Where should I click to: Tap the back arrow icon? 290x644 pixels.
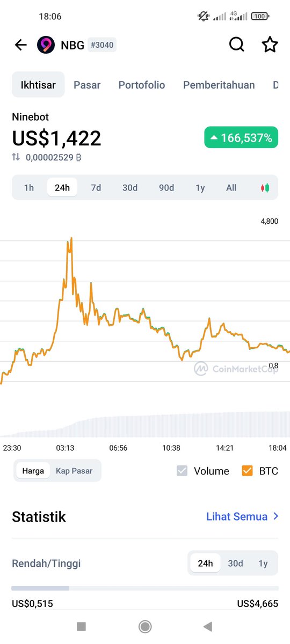[x=21, y=45]
